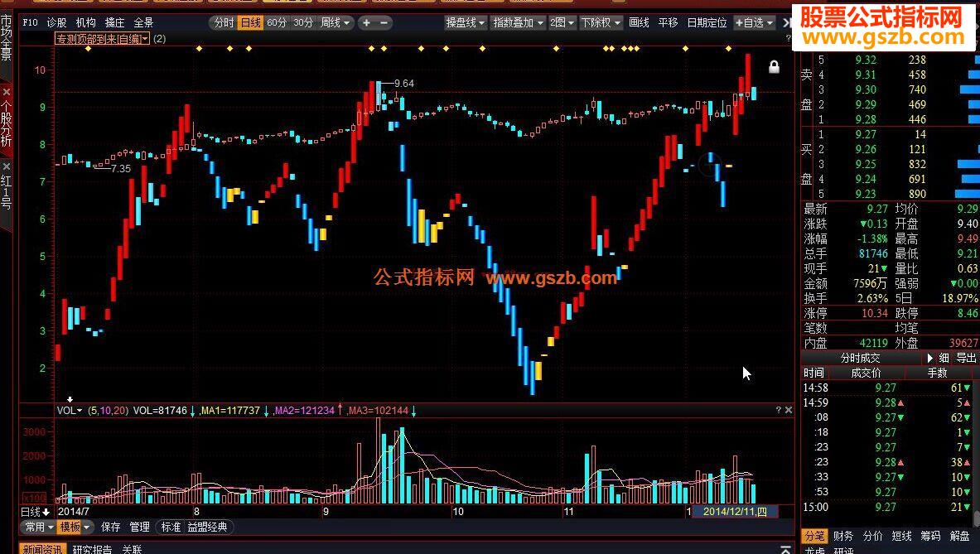Open F10 stock information

point(30,22)
